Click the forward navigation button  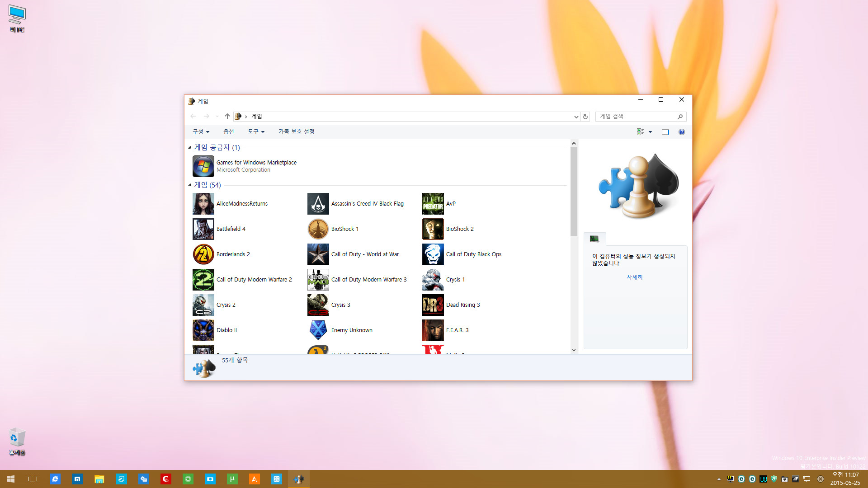[206, 117]
